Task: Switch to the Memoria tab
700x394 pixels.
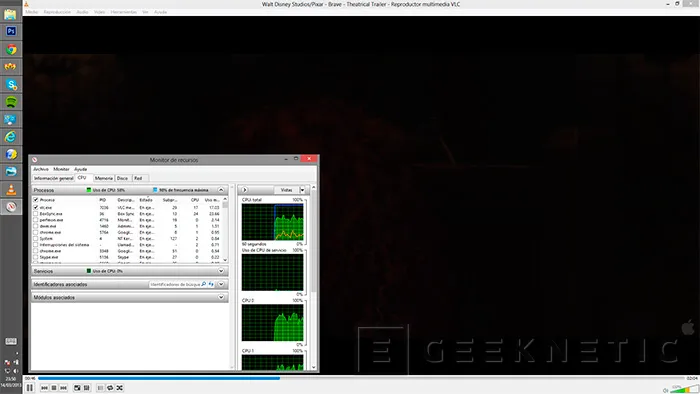Action: point(104,178)
